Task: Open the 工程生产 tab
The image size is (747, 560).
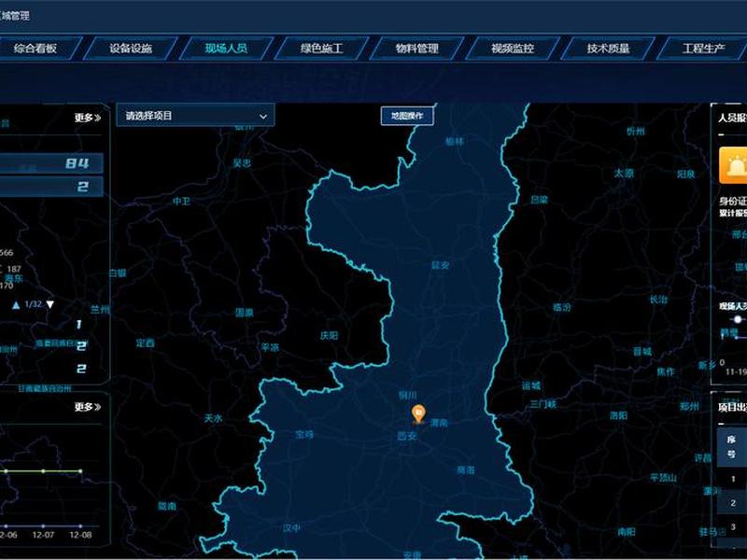Action: [x=703, y=49]
